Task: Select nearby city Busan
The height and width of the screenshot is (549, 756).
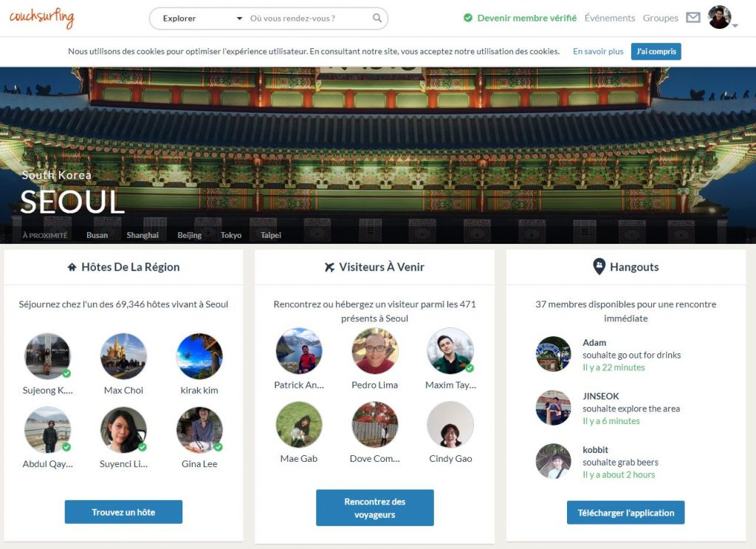Action: pos(97,235)
